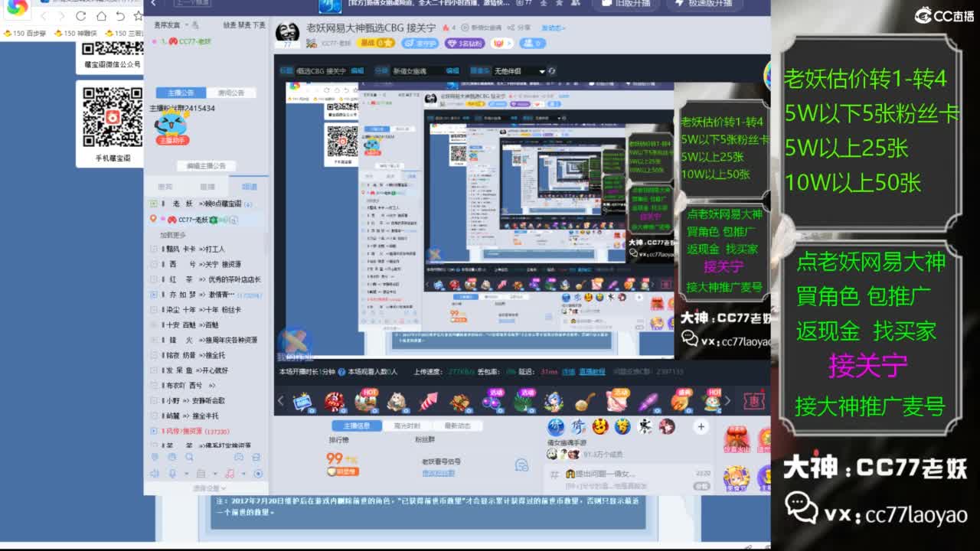980x551 pixels.
Task: Show previous items in the gift bar
Action: pyautogui.click(x=281, y=400)
